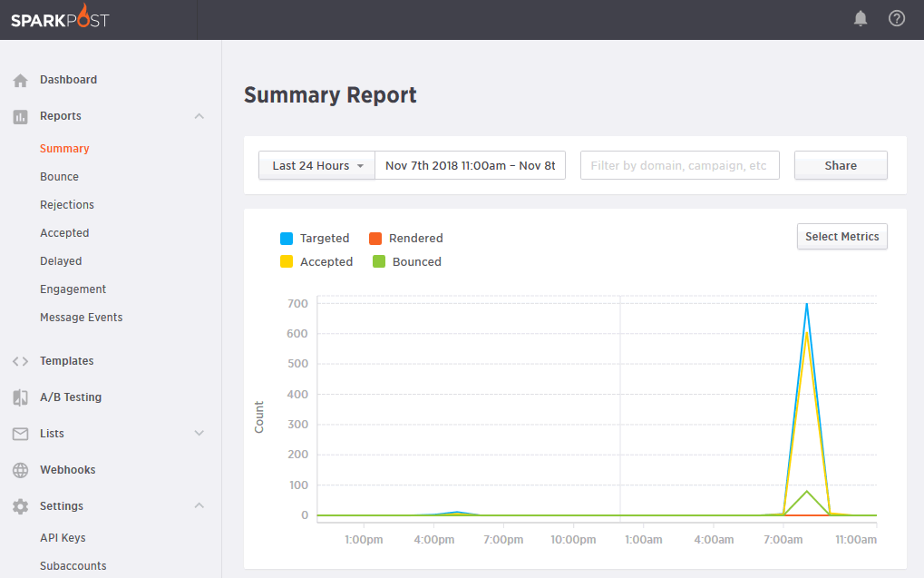924x578 pixels.
Task: Click the filter by domain search field
Action: (679, 166)
